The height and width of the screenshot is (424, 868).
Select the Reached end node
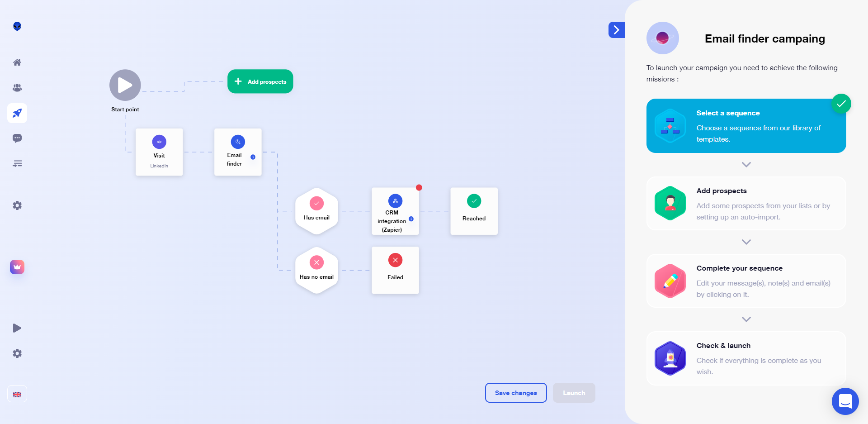(x=474, y=211)
